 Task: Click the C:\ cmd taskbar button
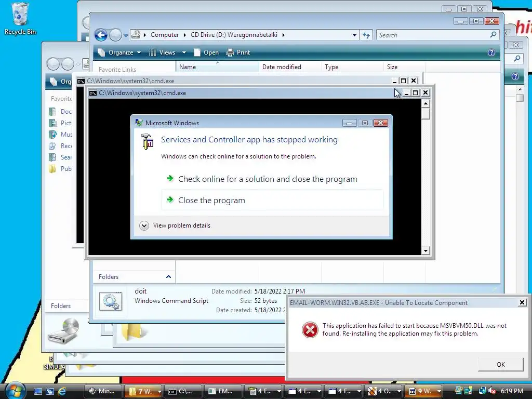(183, 391)
